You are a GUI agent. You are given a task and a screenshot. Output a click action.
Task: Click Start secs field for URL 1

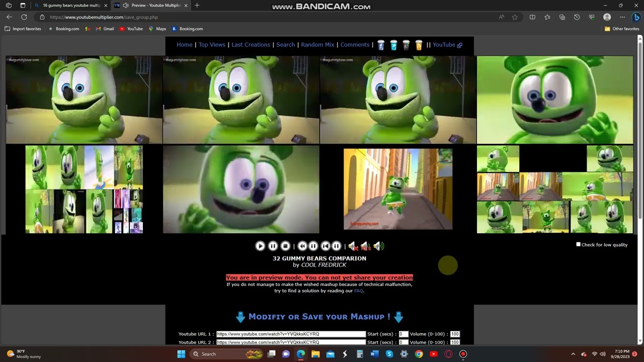403,334
